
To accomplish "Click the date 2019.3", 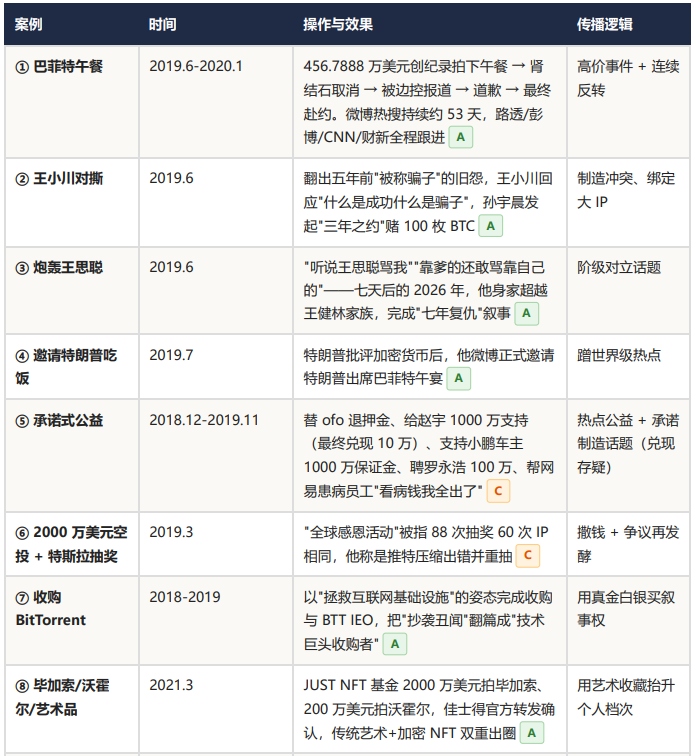I will pyautogui.click(x=171, y=532).
